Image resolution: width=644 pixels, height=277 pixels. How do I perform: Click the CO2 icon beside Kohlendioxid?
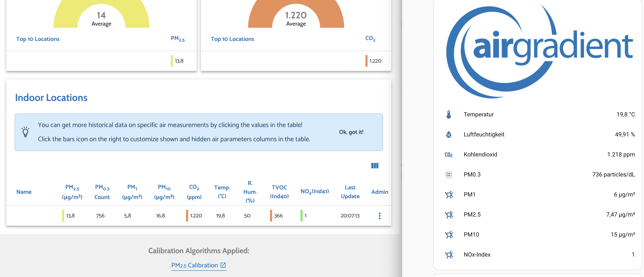tap(449, 155)
